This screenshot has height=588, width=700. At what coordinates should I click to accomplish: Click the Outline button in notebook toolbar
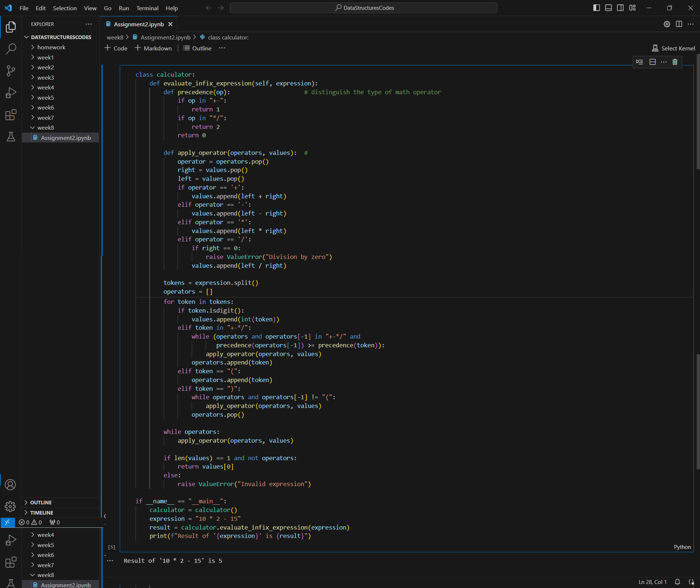(x=197, y=48)
